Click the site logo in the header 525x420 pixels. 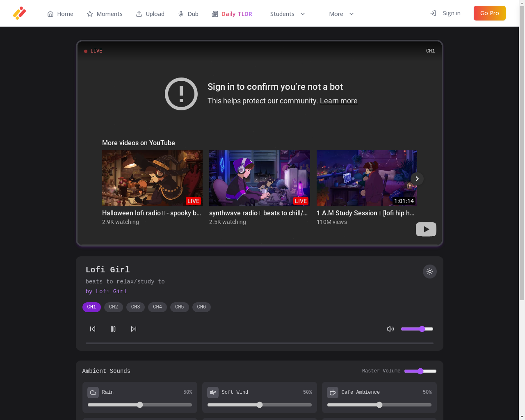[x=19, y=13]
